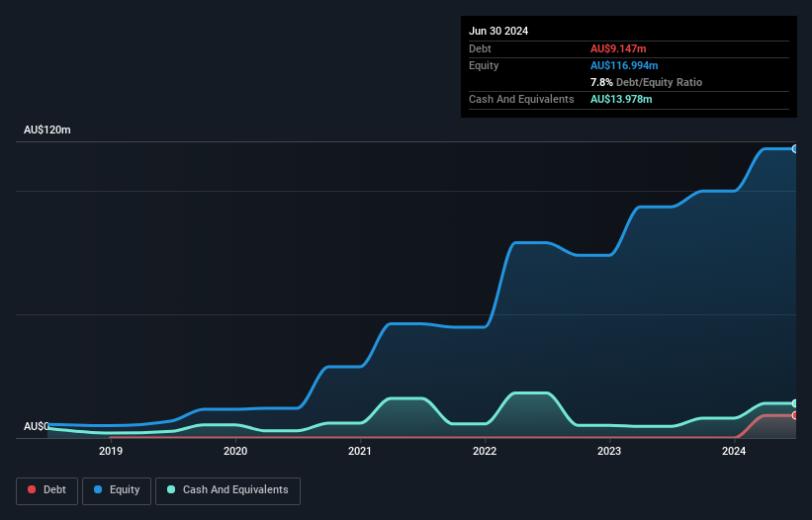Select the 2019 x-axis label

(x=111, y=451)
